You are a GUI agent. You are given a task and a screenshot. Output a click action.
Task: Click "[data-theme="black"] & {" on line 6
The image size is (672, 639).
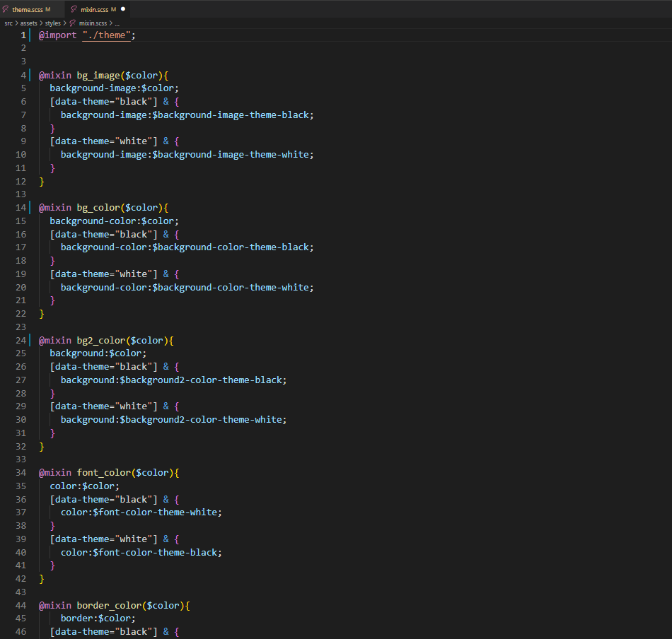(x=115, y=102)
